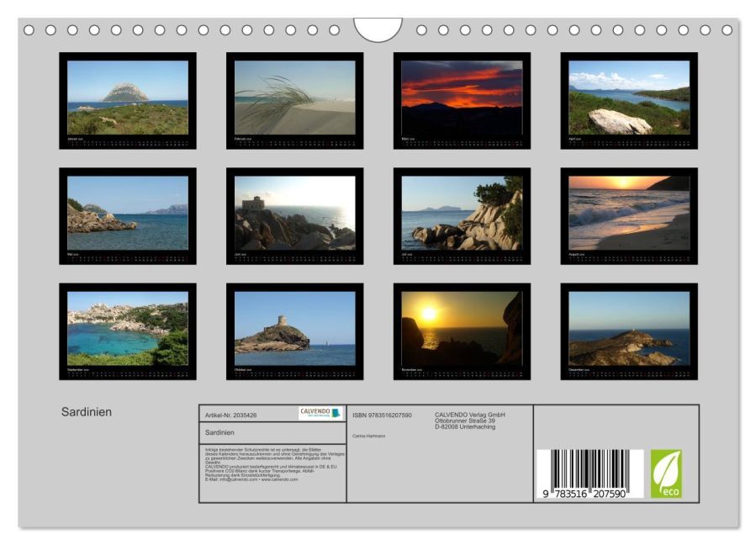The width and height of the screenshot is (756, 545).
Task: Click the calendar hanging notch at top center
Action: [378, 29]
